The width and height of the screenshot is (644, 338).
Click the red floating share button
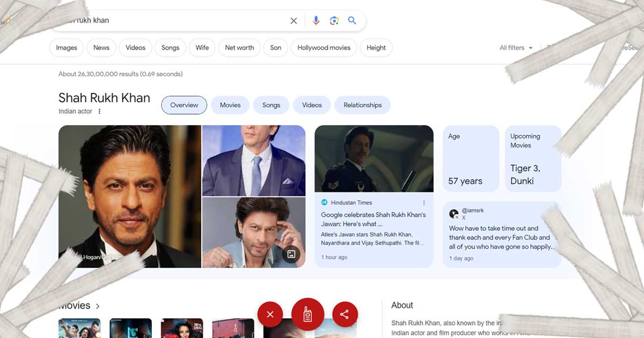coord(345,314)
